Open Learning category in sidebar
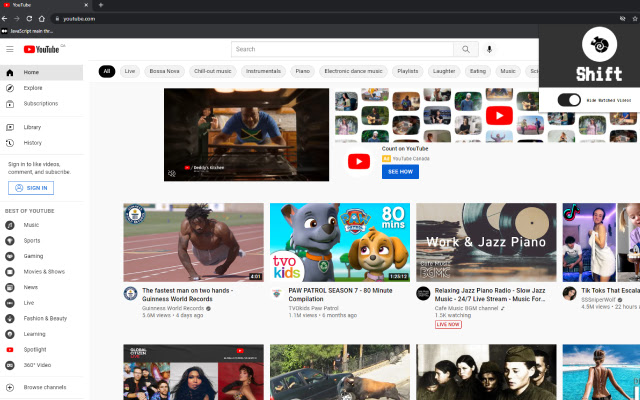This screenshot has height=400, width=640. 42,333
